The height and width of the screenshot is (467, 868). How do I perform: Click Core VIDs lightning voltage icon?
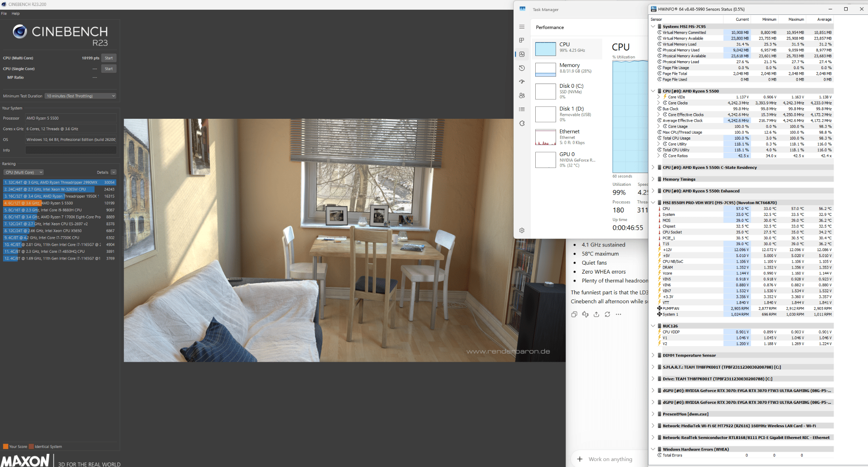665,97
